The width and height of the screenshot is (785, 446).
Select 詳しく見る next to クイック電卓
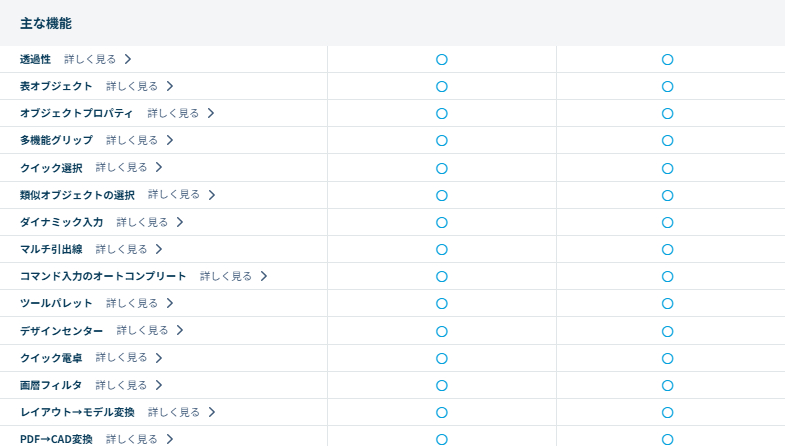tap(121, 357)
